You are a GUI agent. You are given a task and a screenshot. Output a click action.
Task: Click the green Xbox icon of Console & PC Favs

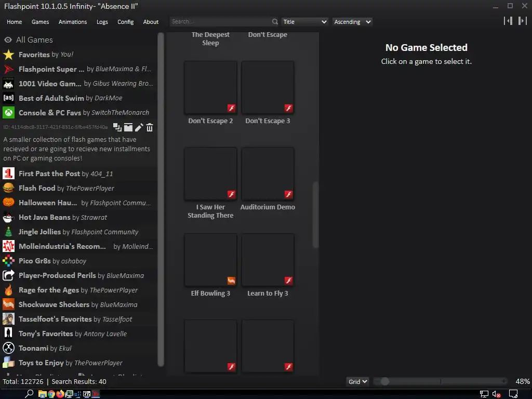(8, 113)
